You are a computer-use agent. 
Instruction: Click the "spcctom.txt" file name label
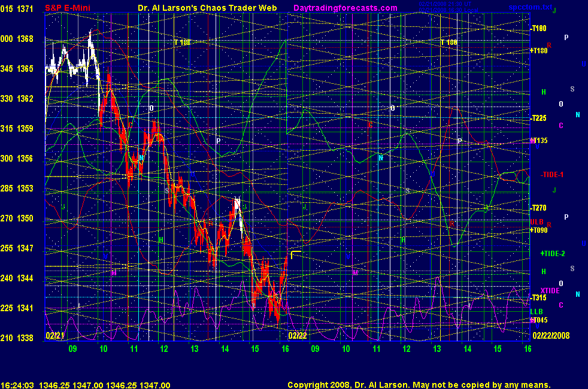[x=531, y=7]
